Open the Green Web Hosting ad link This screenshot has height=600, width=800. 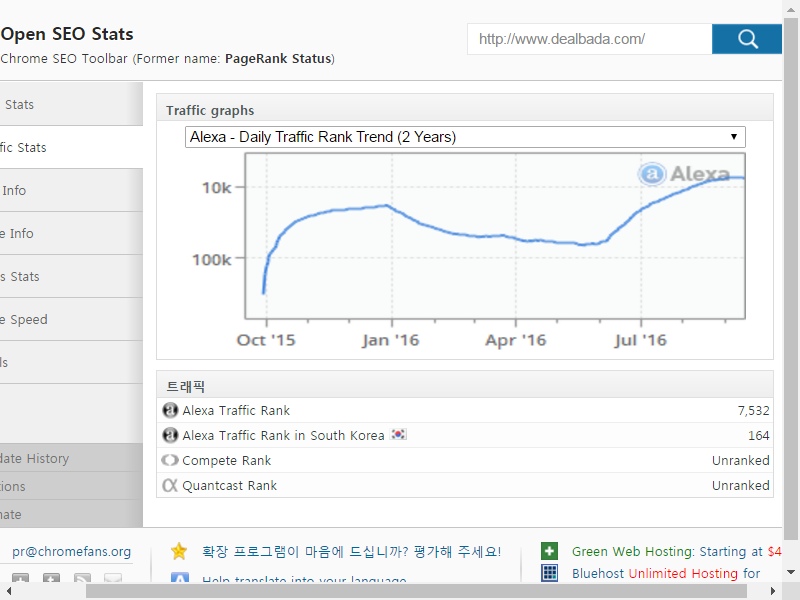[660, 551]
